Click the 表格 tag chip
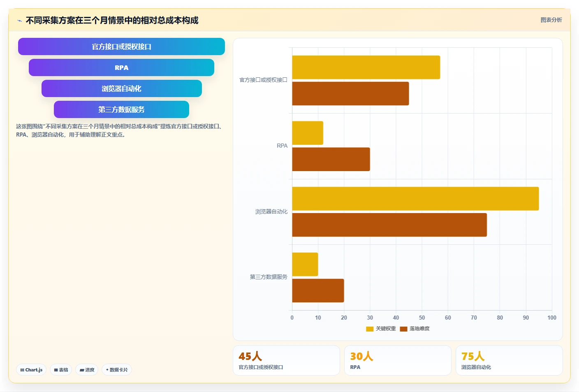 (x=61, y=370)
